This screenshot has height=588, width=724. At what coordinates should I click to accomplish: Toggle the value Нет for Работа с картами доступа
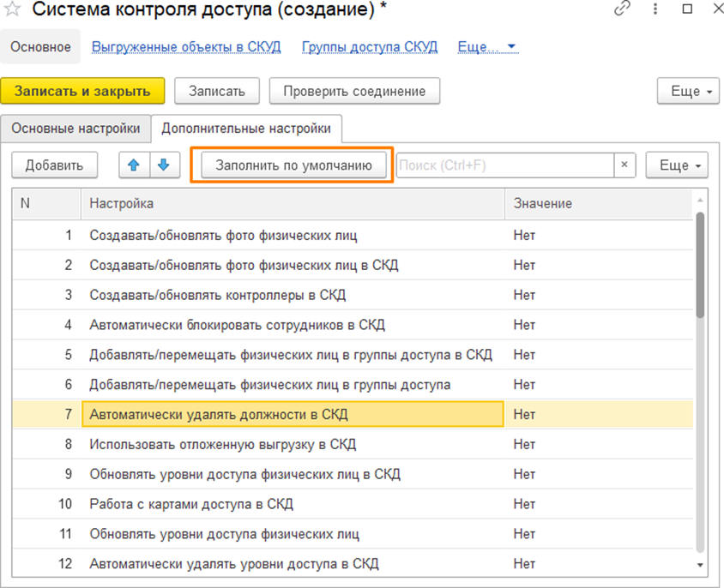pos(524,504)
